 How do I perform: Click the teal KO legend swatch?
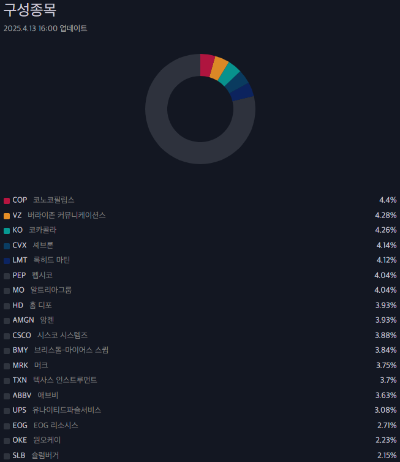coord(7,231)
